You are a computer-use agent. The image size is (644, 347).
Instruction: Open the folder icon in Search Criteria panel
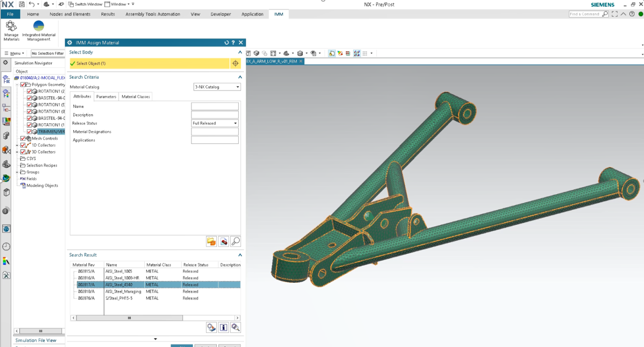212,241
